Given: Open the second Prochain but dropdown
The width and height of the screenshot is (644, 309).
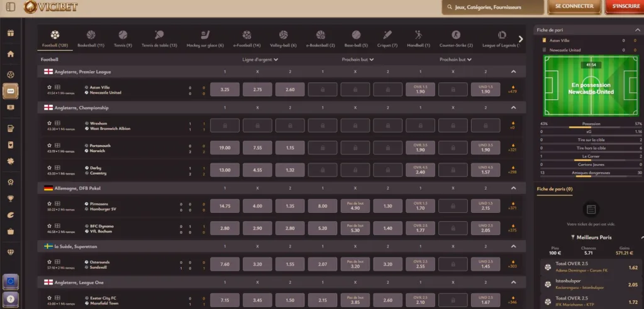Looking at the screenshot, I should click(x=455, y=60).
